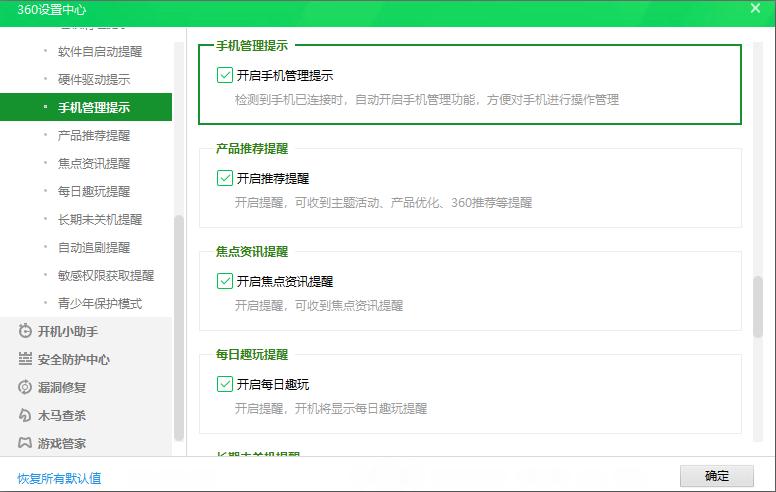Open 长期未关机提醒 sidebar item

100,219
